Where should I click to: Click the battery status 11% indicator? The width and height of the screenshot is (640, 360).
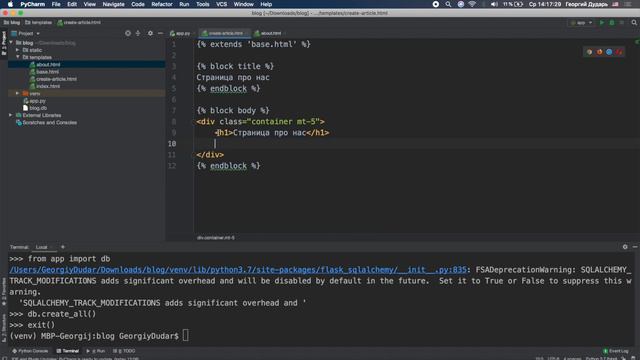click(x=513, y=4)
